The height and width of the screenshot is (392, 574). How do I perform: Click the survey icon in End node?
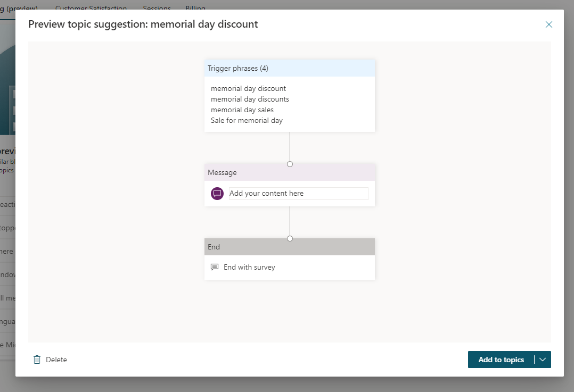click(215, 267)
